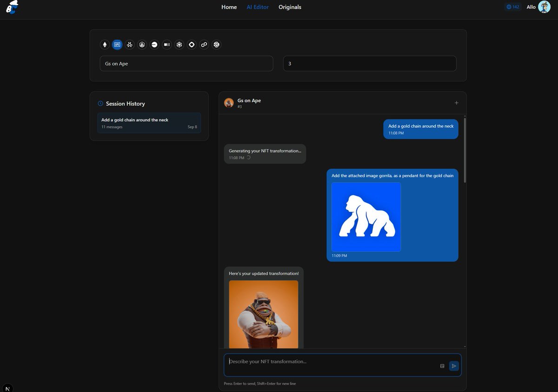Viewport: 558px width, 392px height.
Task: Choose the Base chain circle icon
Action: pyautogui.click(x=154, y=45)
